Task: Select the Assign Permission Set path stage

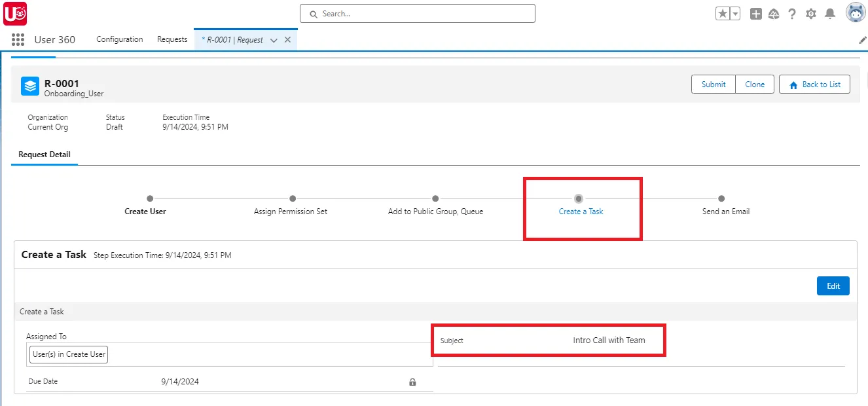Action: pyautogui.click(x=292, y=198)
